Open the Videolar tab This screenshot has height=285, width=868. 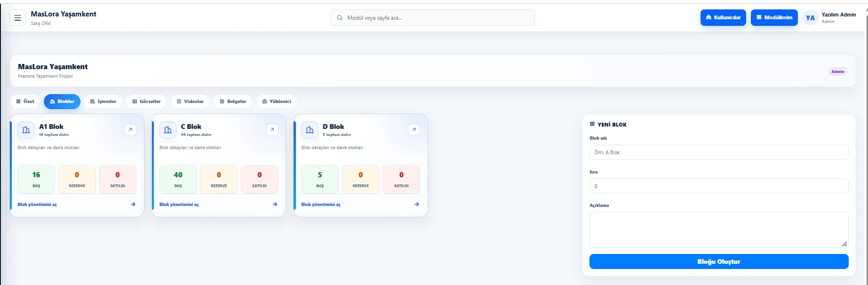pos(190,102)
